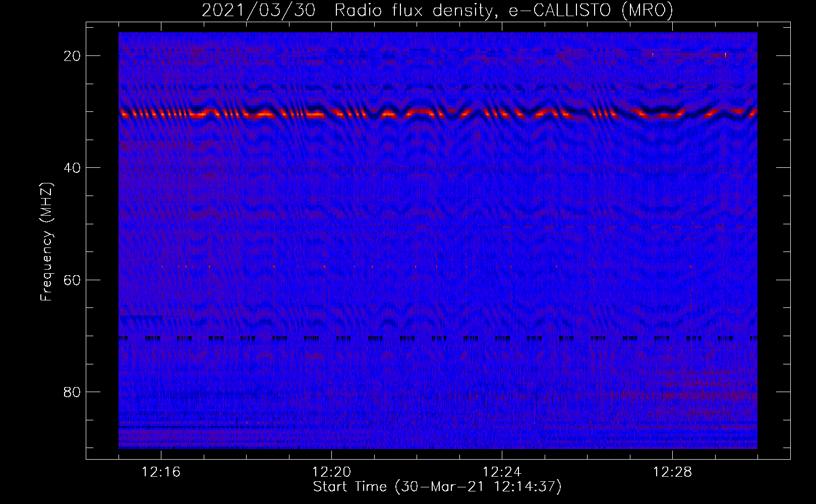816x504 pixels.
Task: Click the 'Start Time (30-Mar-21 12:14:37)' x-axis label
Action: [437, 487]
